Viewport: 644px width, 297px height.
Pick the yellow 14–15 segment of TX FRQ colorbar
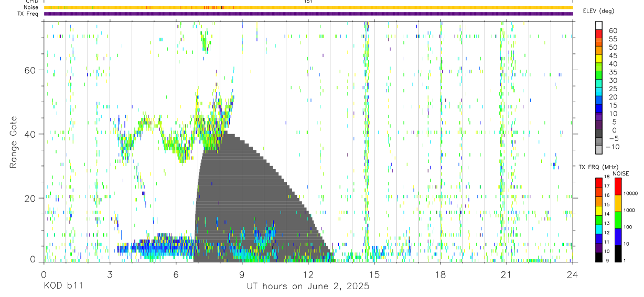coord(599,210)
